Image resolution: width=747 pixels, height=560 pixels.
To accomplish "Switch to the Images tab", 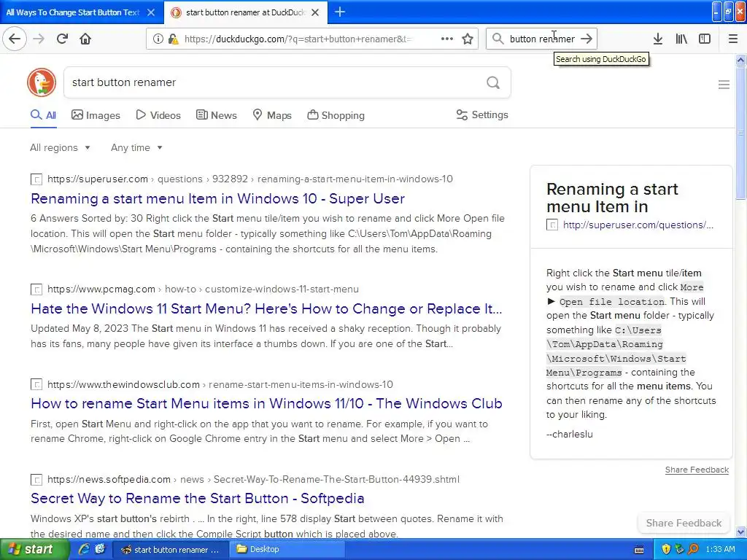I will point(96,115).
